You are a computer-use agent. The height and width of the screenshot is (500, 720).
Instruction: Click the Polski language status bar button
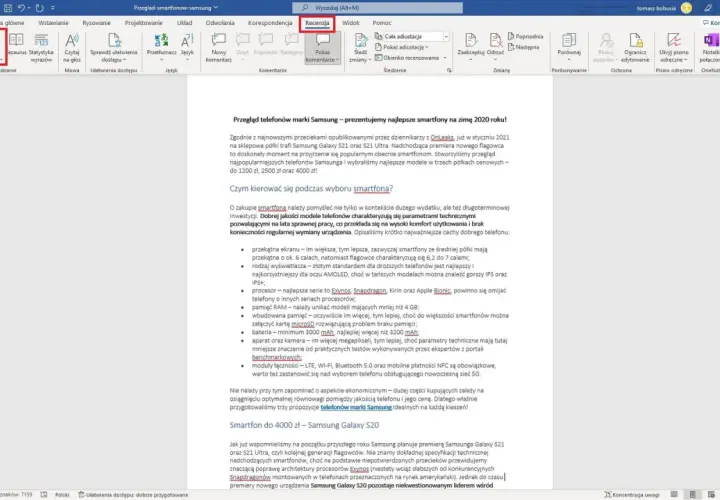[x=62, y=494]
